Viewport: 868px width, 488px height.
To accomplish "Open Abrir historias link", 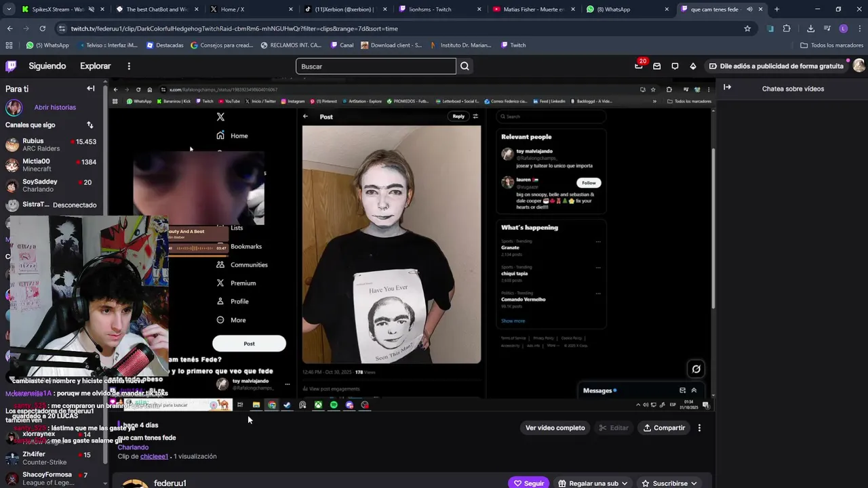I will point(55,107).
